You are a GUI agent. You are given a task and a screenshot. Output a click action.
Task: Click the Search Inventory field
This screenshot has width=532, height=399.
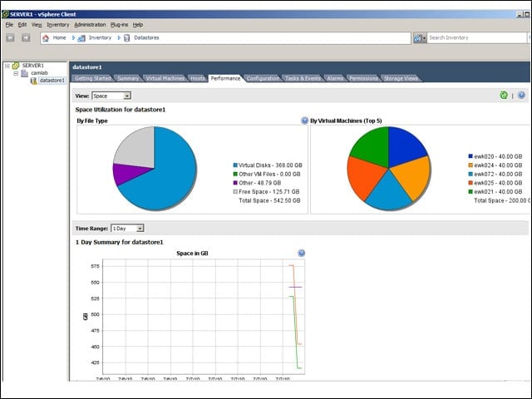click(x=476, y=37)
